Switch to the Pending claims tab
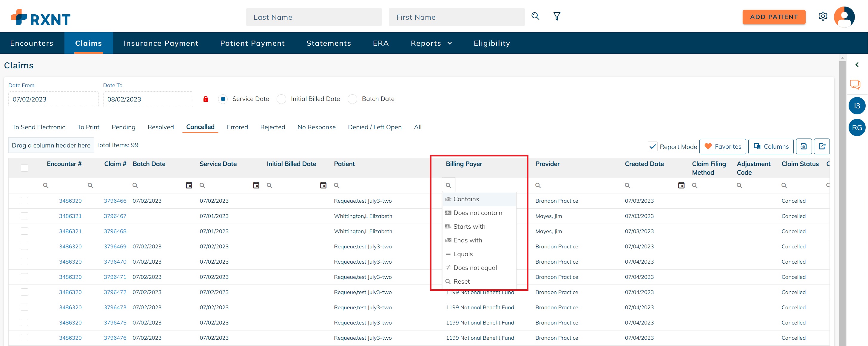 pos(123,127)
